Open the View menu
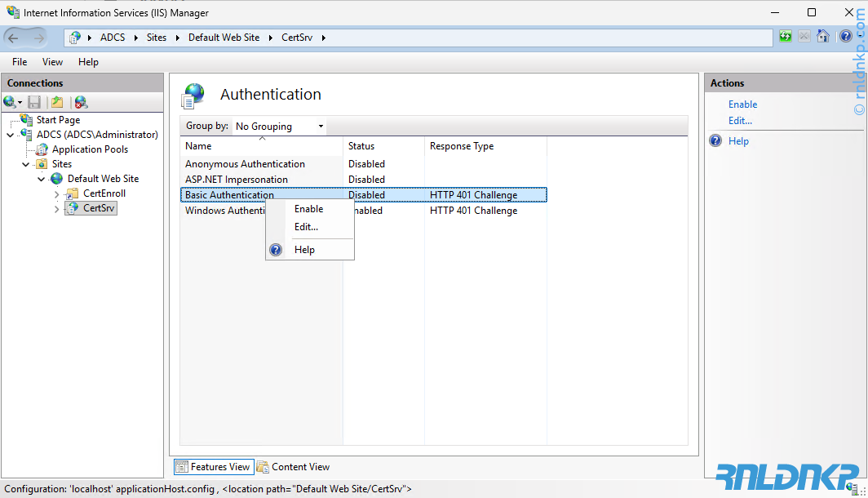Screen dimensions: 868x498 click(52, 62)
